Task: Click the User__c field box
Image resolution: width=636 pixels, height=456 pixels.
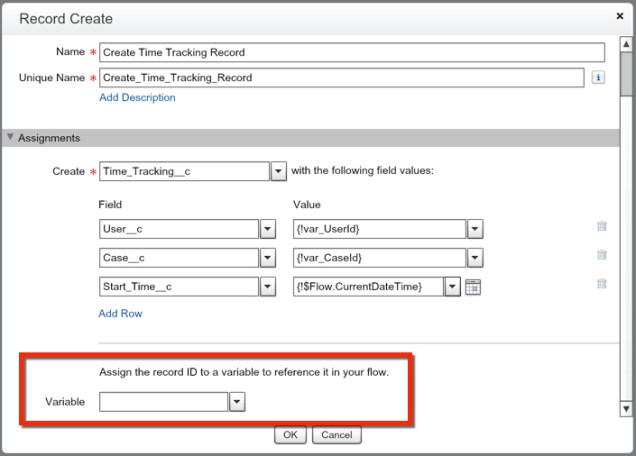Action: click(179, 229)
